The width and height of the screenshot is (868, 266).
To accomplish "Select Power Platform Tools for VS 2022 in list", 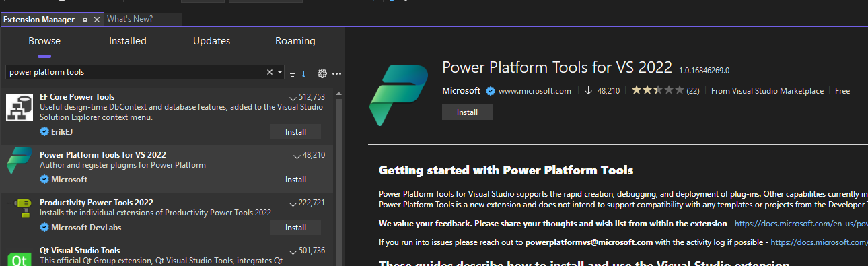I will (103, 155).
